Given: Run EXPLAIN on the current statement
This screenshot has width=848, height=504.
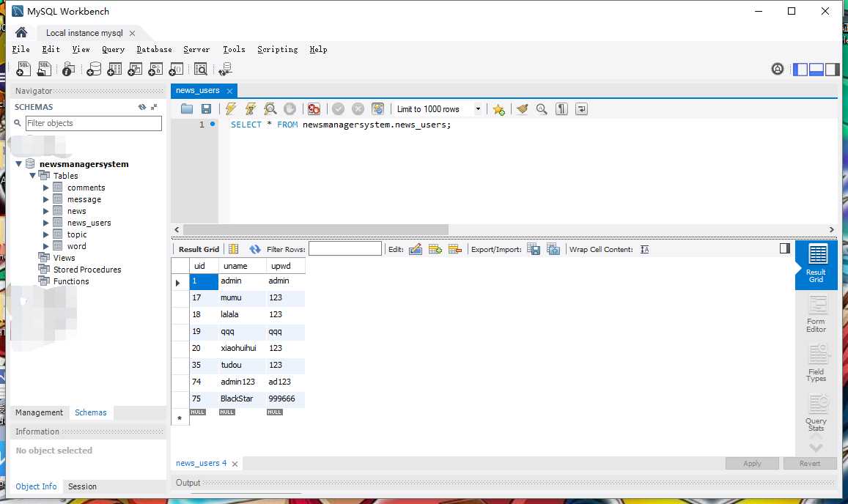Looking at the screenshot, I should 270,108.
